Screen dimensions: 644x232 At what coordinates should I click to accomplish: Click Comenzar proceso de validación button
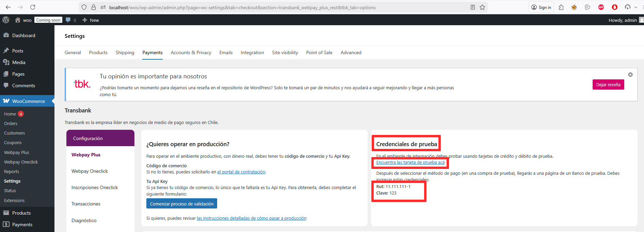[182, 204]
